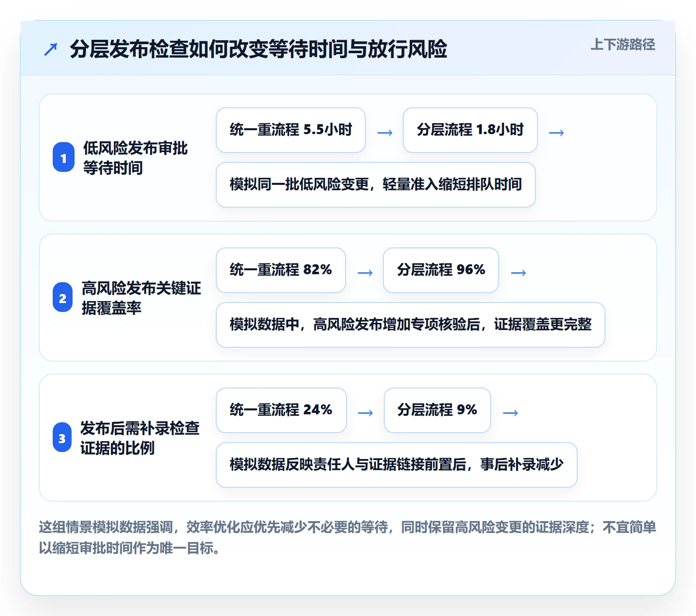Click the diagonal arrow icon beside the title
This screenshot has height=616, width=696.
pos(51,49)
